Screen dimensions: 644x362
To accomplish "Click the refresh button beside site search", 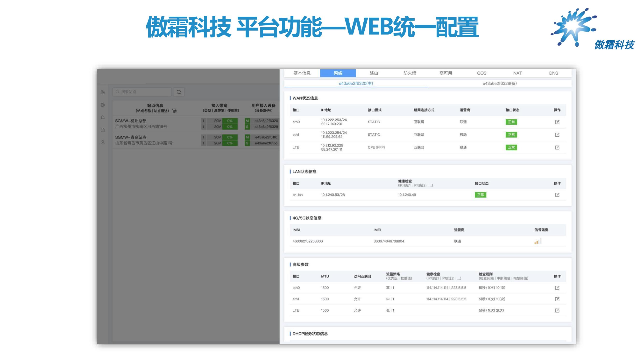I will click(179, 92).
